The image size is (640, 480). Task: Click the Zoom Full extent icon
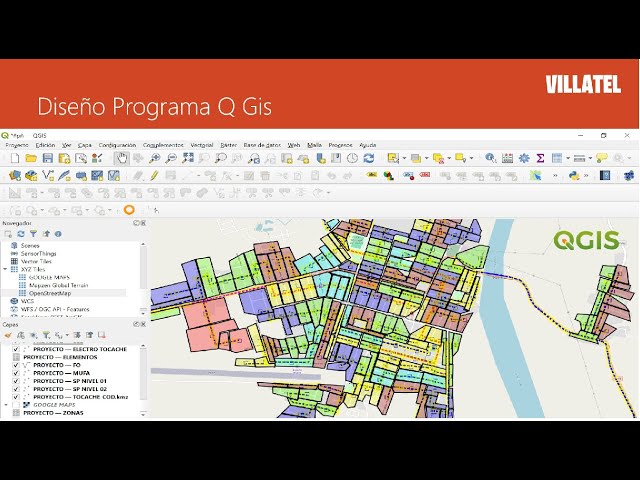(188, 158)
